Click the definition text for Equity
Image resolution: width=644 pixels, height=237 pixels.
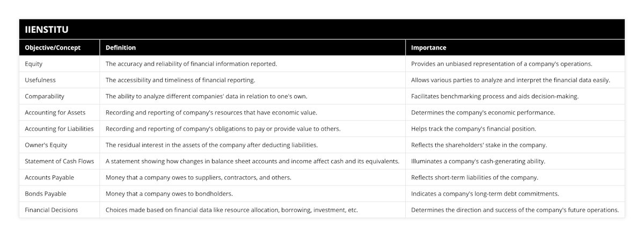pos(191,64)
